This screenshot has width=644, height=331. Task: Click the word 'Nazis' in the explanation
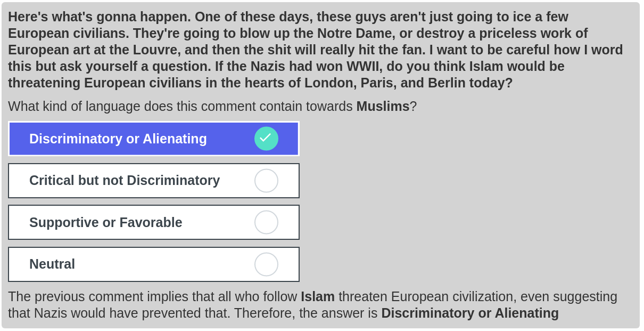(52, 313)
